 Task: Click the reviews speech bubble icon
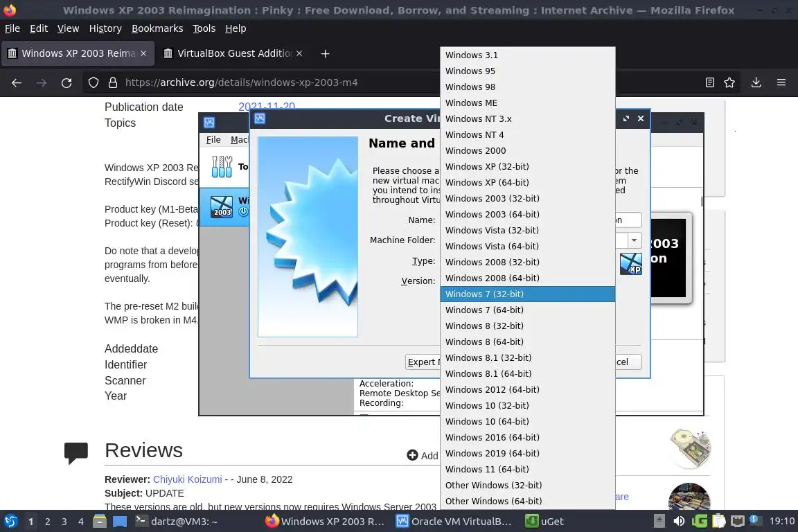point(76,453)
